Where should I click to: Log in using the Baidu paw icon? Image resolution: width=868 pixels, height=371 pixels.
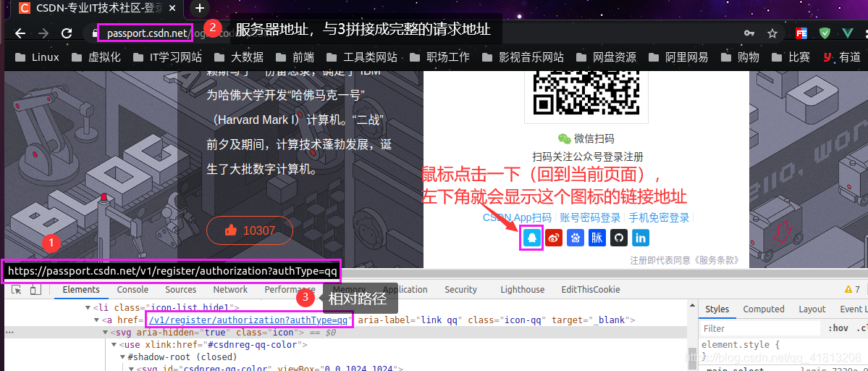click(576, 238)
